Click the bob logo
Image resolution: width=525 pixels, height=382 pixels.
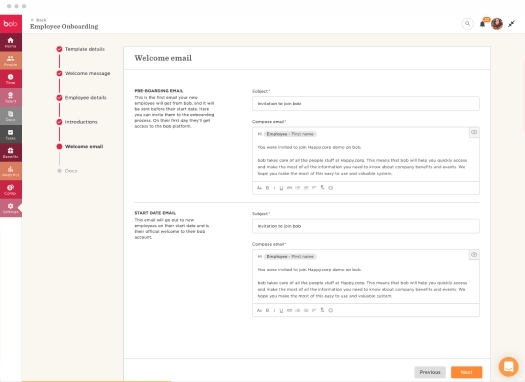coord(11,23)
